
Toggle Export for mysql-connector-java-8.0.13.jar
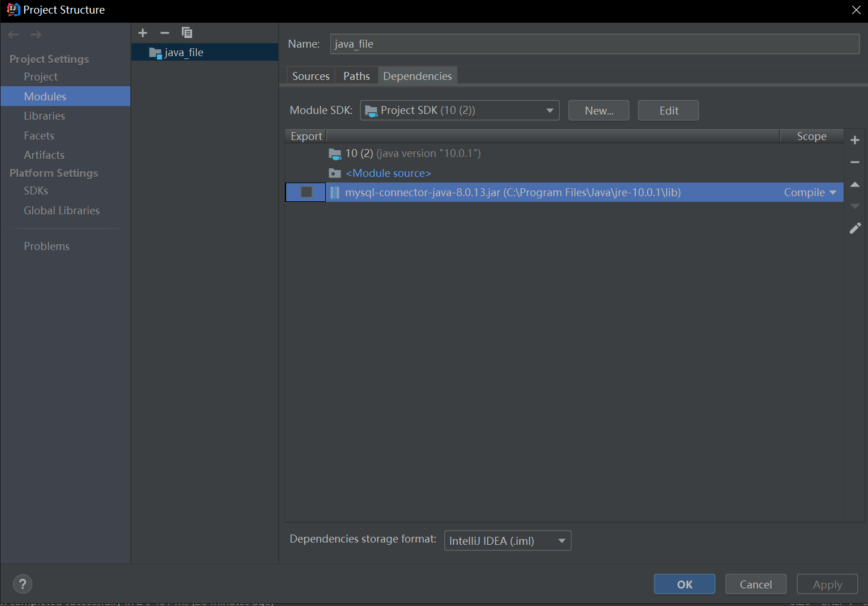coord(305,192)
